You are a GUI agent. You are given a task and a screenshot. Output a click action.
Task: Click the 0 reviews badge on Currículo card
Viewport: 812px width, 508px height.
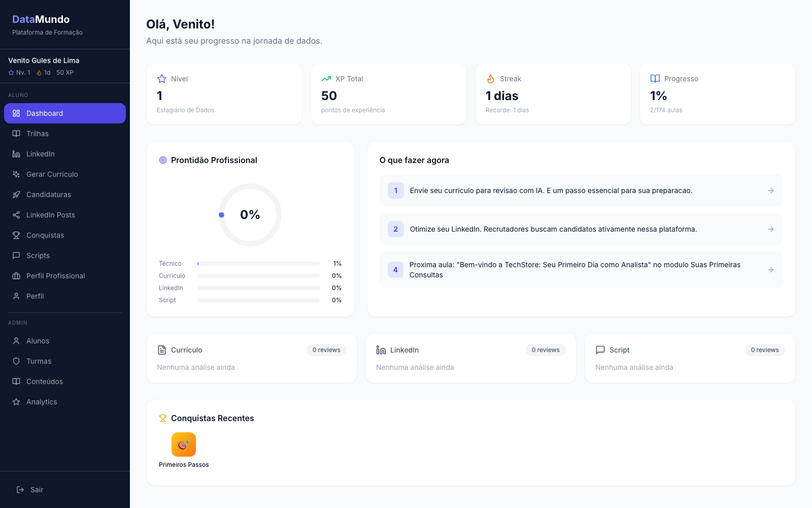326,350
